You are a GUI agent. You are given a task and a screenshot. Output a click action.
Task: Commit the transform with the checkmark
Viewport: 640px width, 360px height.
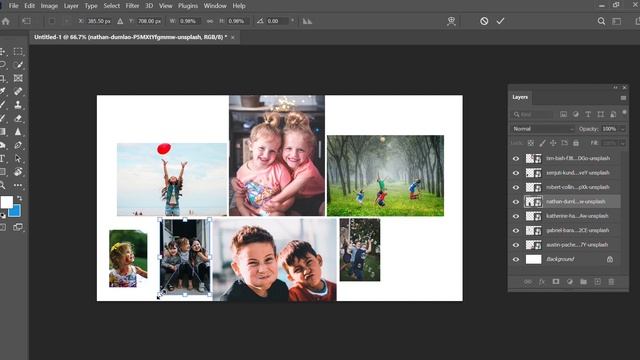[x=500, y=21]
